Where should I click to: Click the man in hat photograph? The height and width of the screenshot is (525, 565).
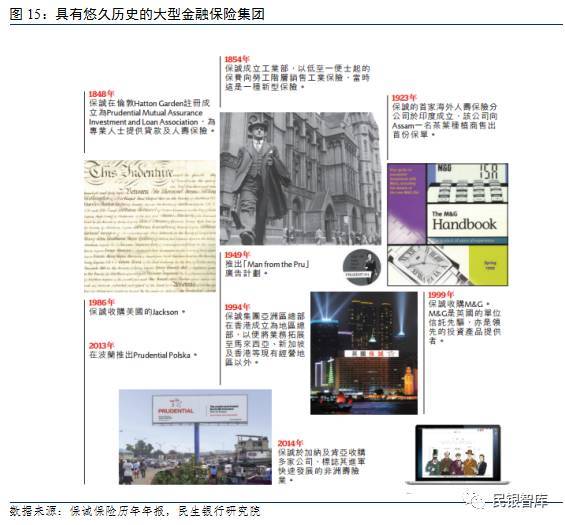[x=300, y=179]
